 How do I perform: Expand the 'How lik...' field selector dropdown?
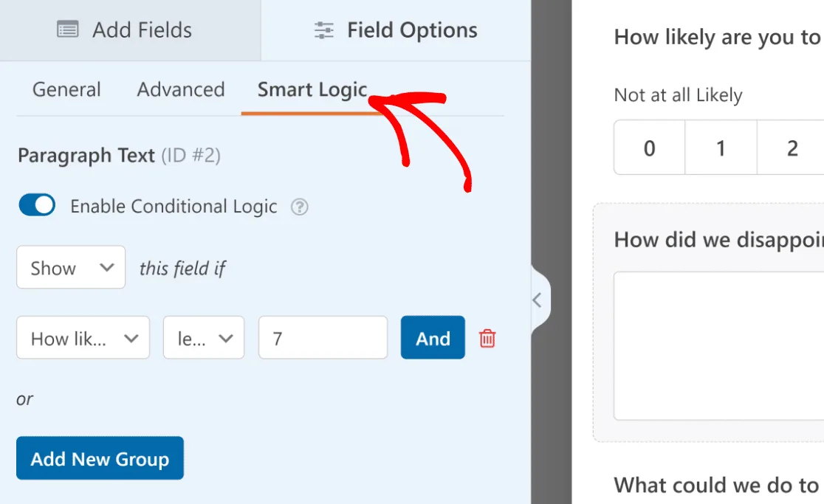tap(83, 337)
